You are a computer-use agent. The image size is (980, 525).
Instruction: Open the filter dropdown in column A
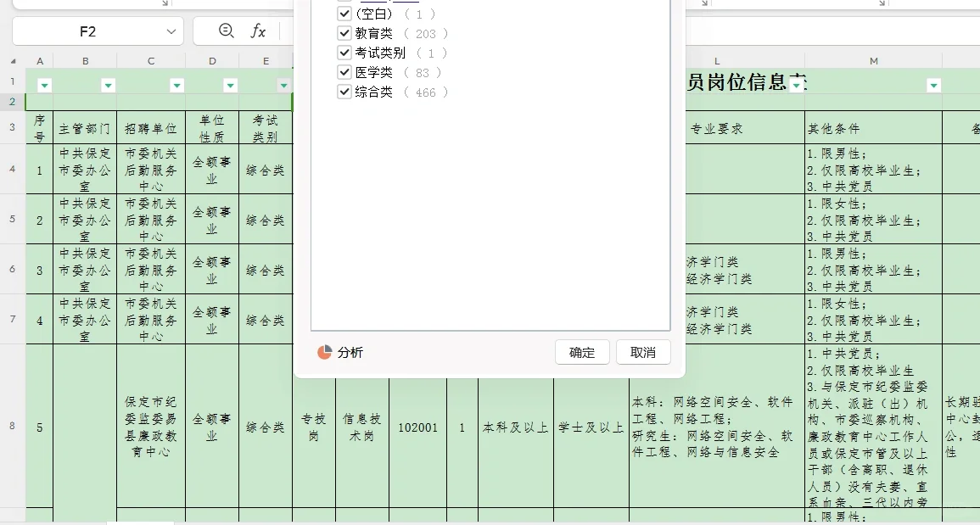coord(44,85)
